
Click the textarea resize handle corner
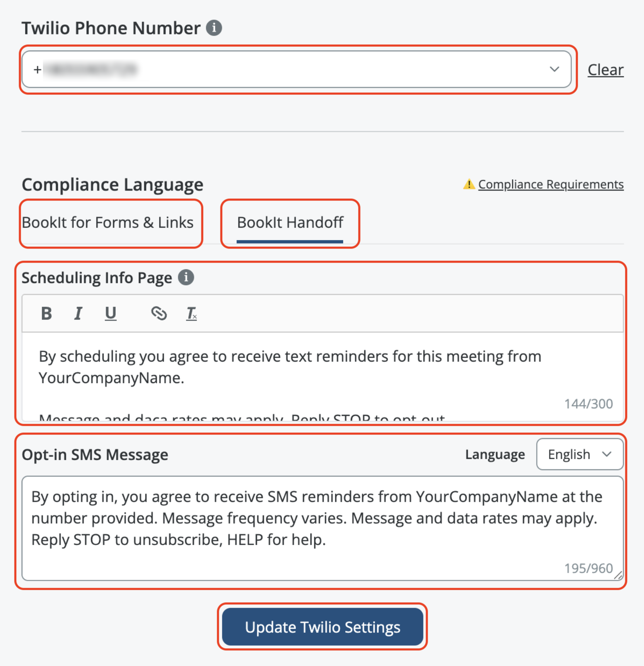pyautogui.click(x=618, y=575)
